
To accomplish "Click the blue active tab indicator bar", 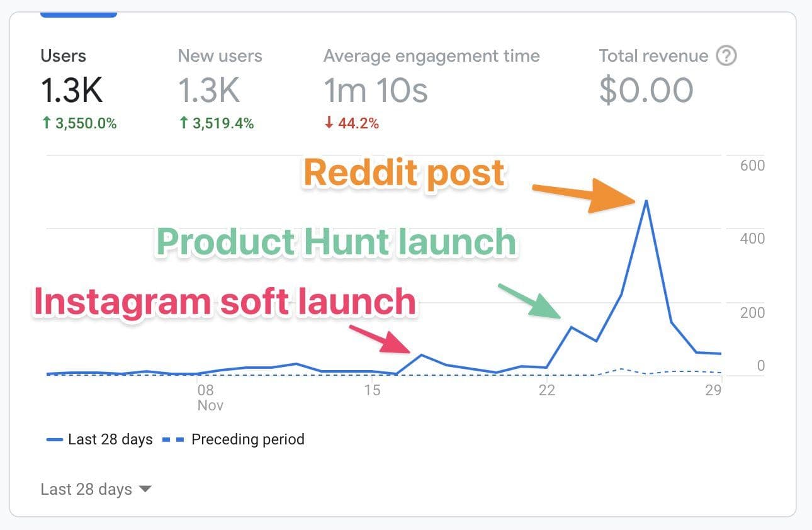I will 79,14.
